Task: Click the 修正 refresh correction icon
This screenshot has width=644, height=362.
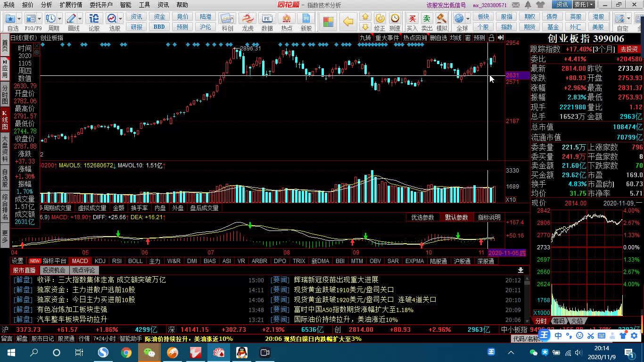Action: 380,19
